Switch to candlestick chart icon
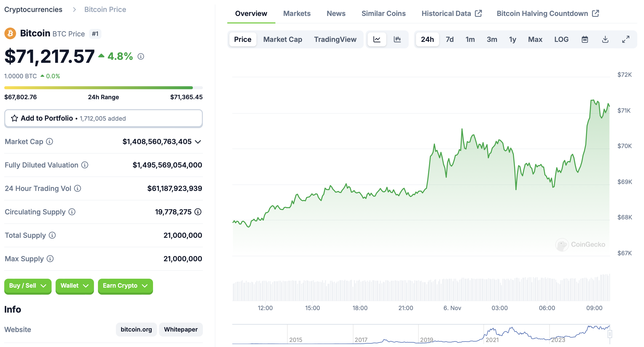The image size is (644, 347). 397,39
